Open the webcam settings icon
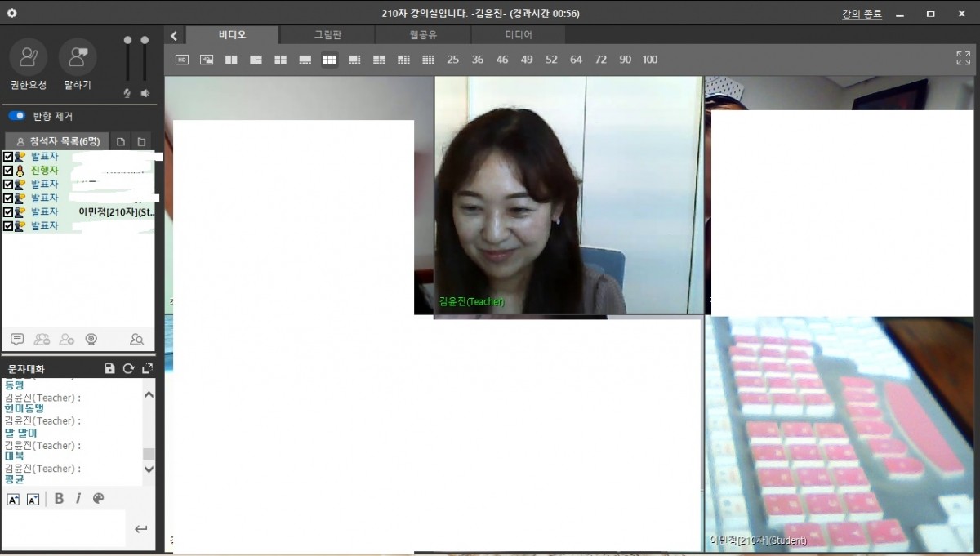This screenshot has height=556, width=980. click(91, 340)
